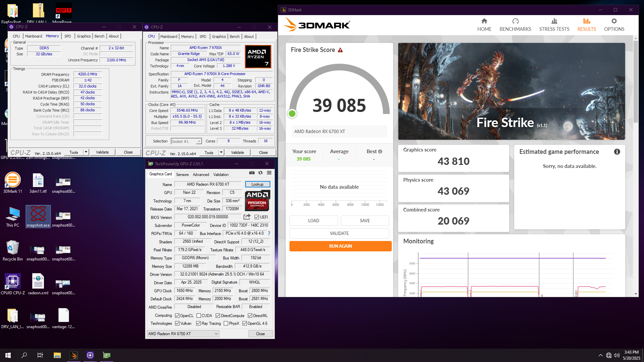Click bus interface question mark in GPU-Z
This screenshot has width=644, height=362.
(x=269, y=233)
